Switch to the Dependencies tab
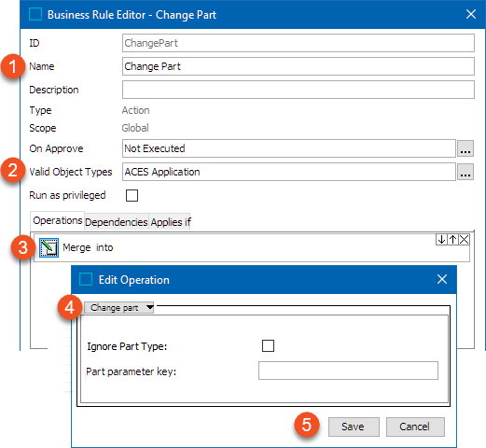 (x=117, y=222)
